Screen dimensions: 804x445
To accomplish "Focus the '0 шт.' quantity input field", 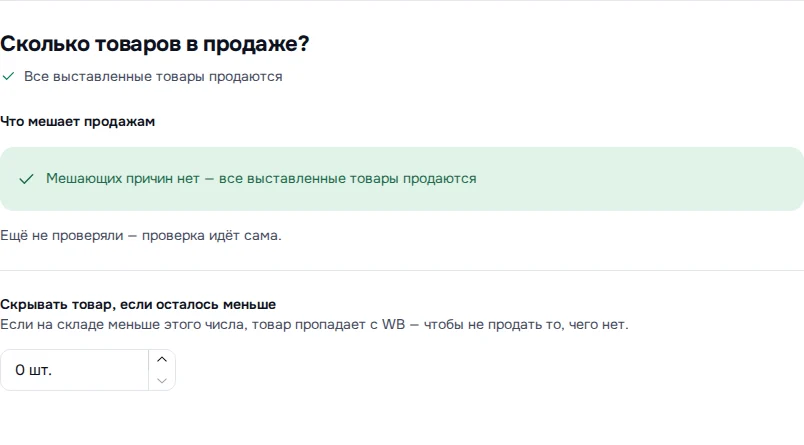I will [75, 370].
